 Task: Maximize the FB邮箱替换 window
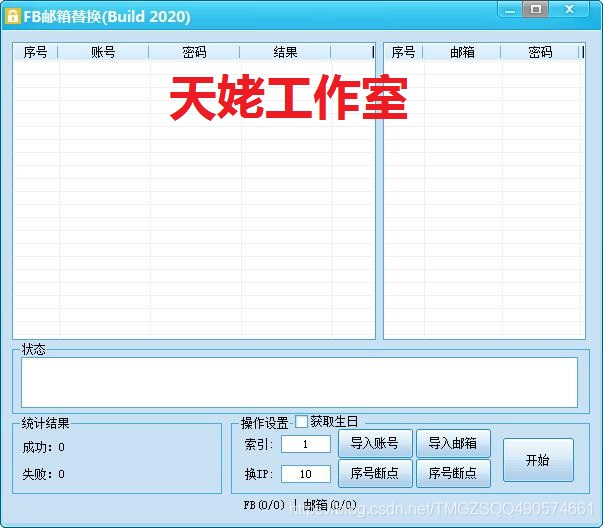pos(535,9)
